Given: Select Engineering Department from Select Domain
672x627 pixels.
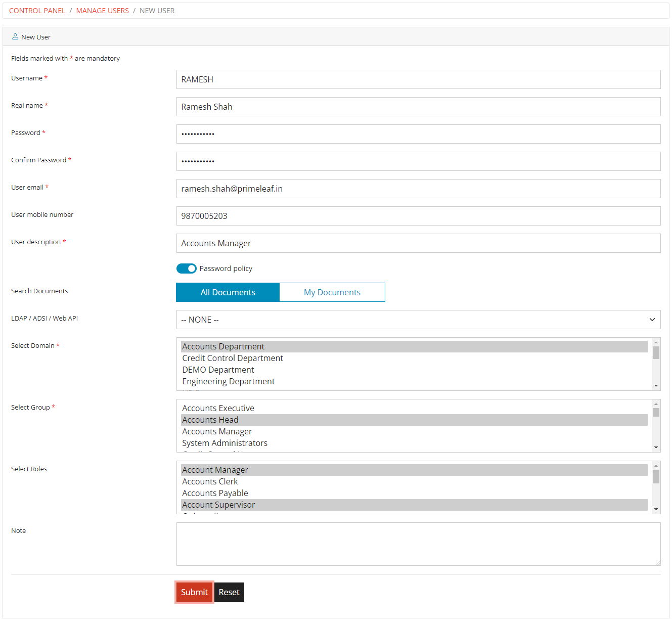Looking at the screenshot, I should (x=228, y=381).
